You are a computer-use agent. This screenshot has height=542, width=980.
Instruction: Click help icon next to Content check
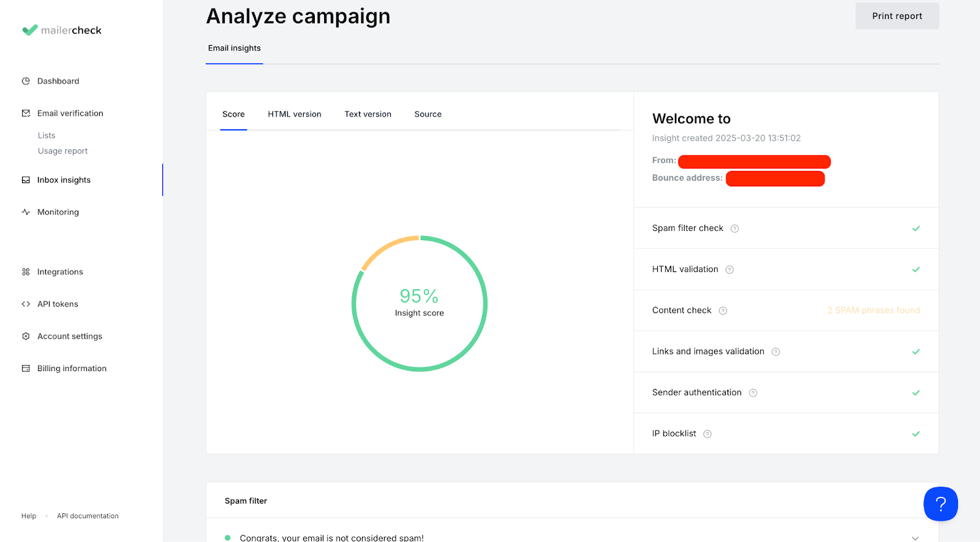[x=723, y=311]
